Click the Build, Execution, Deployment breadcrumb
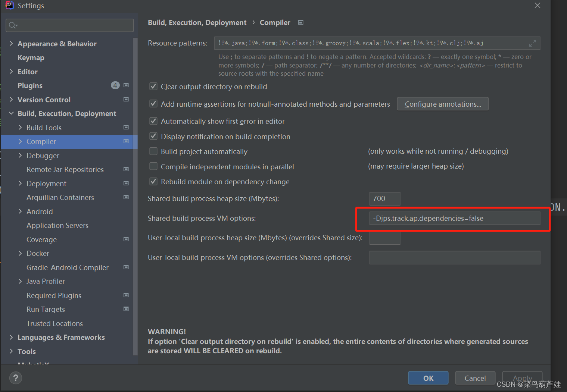This screenshot has width=567, height=392. 197,22
